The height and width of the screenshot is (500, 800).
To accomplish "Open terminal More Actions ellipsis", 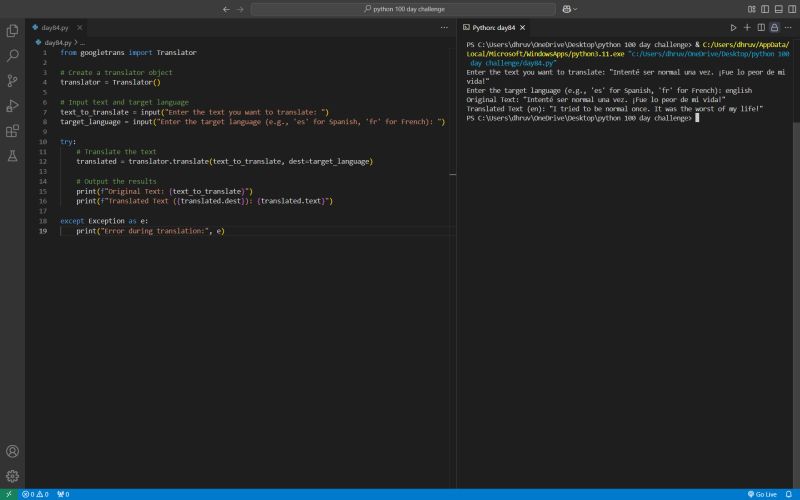I will [788, 28].
